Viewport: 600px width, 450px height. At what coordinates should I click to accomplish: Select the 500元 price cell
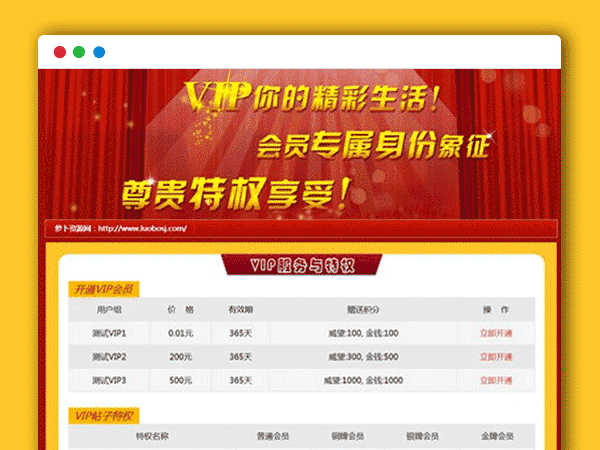click(181, 380)
